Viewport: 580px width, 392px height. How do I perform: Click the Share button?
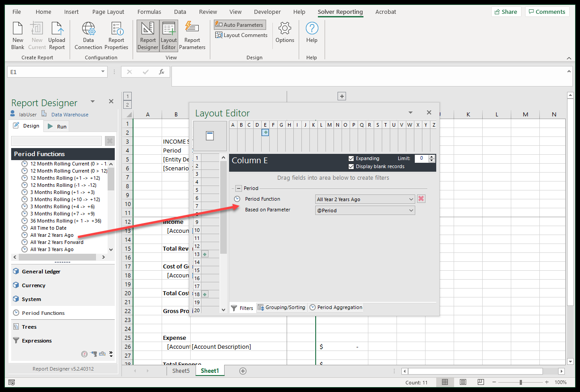505,12
